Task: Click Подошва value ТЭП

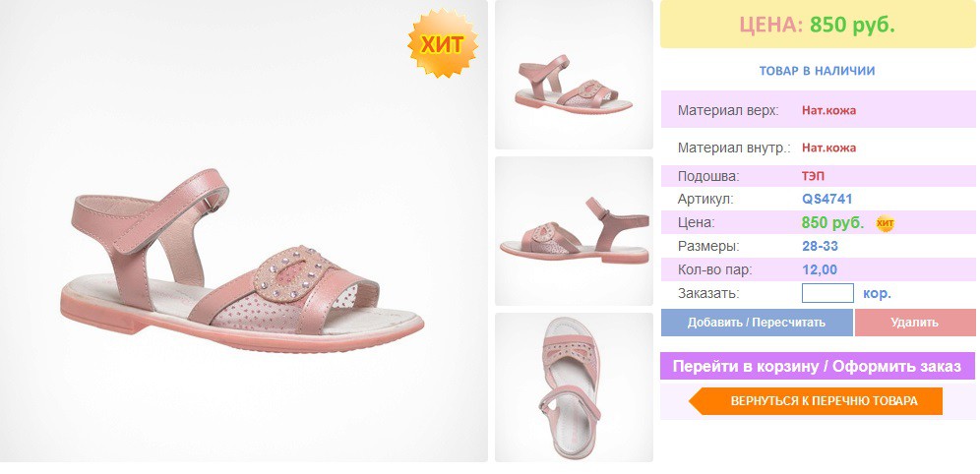Action: pyautogui.click(x=813, y=176)
